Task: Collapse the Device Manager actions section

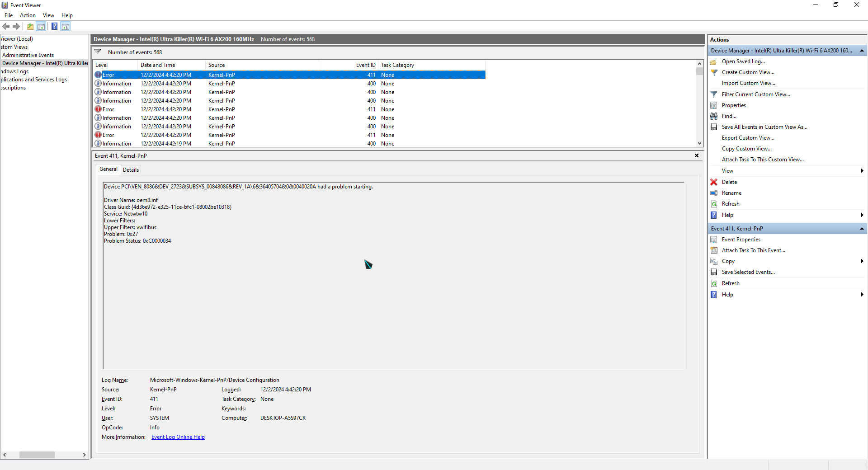Action: 862,51
